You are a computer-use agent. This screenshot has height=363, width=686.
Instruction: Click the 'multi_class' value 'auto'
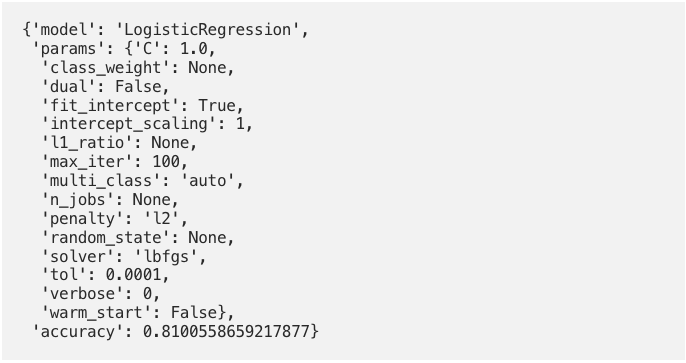pyautogui.click(x=207, y=181)
